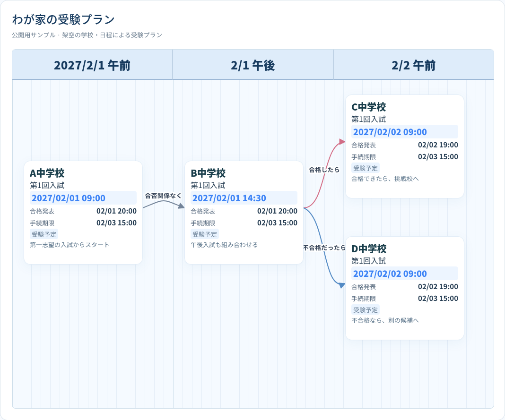The width and height of the screenshot is (505, 420).
Task: Click 手続期限 label on C中学校 card
Action: click(x=364, y=157)
